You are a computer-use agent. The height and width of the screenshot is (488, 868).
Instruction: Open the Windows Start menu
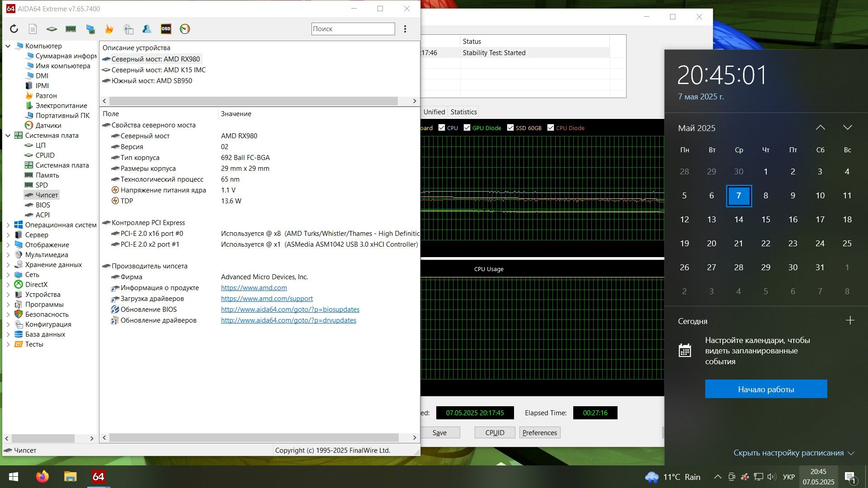[x=14, y=477]
